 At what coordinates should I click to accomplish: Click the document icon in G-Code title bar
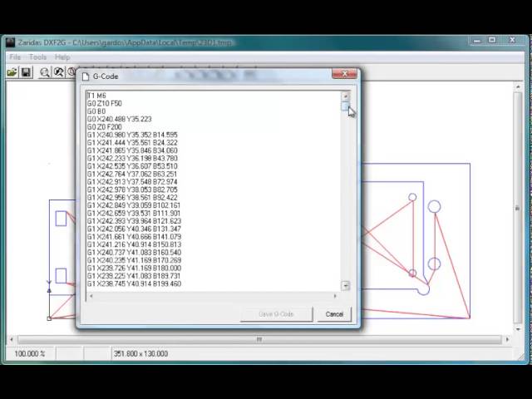click(86, 76)
